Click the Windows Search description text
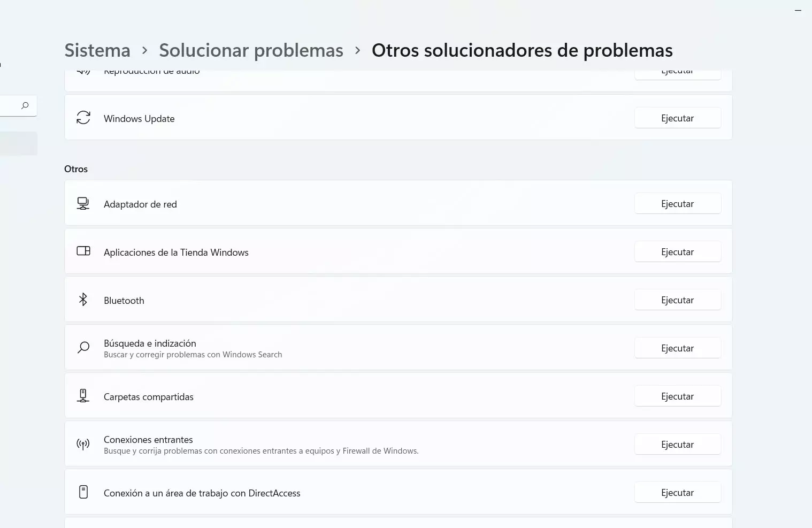 click(193, 355)
